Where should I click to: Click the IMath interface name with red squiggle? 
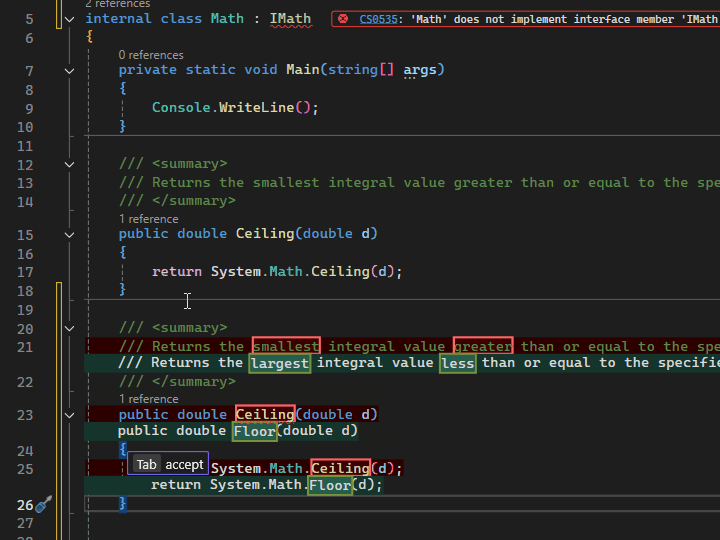290,19
